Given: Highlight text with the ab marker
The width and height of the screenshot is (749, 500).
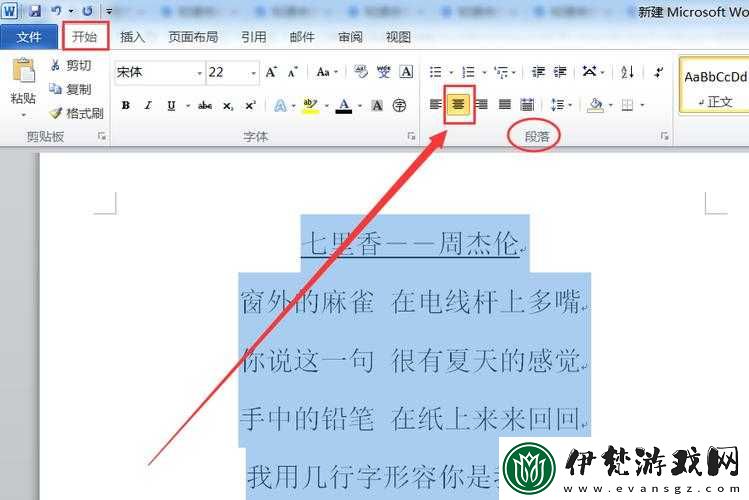Looking at the screenshot, I should [310, 105].
